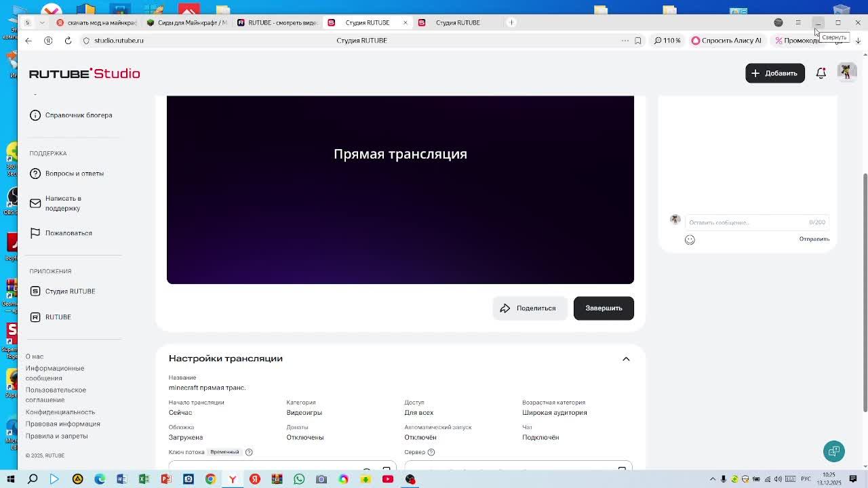Click Спросить Алису AI button
The image size is (868, 488).
(726, 41)
